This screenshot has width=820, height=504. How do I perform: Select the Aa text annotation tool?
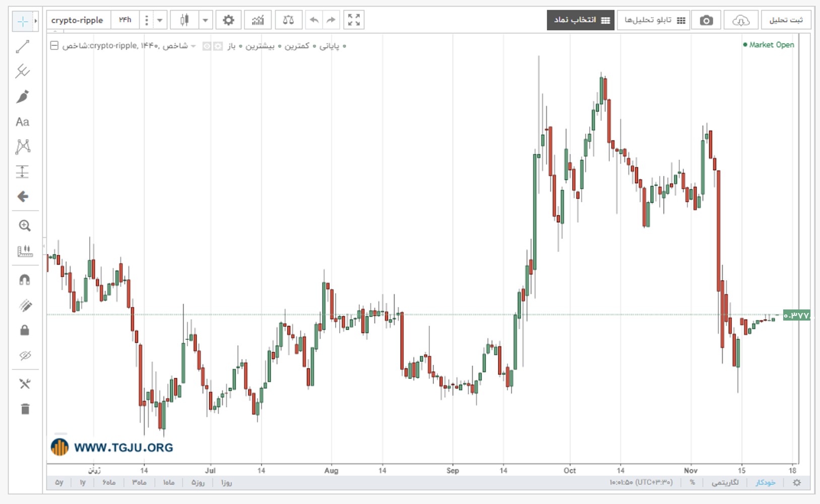[x=23, y=122]
